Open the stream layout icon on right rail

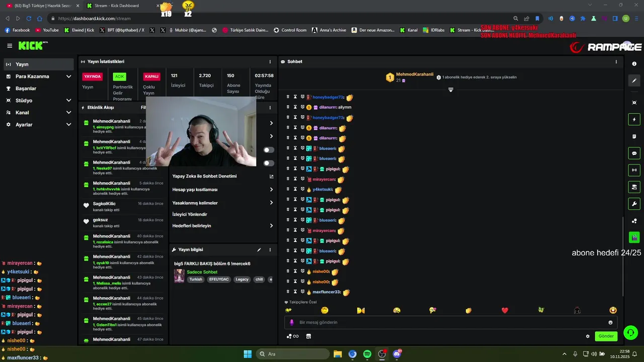[x=634, y=187]
